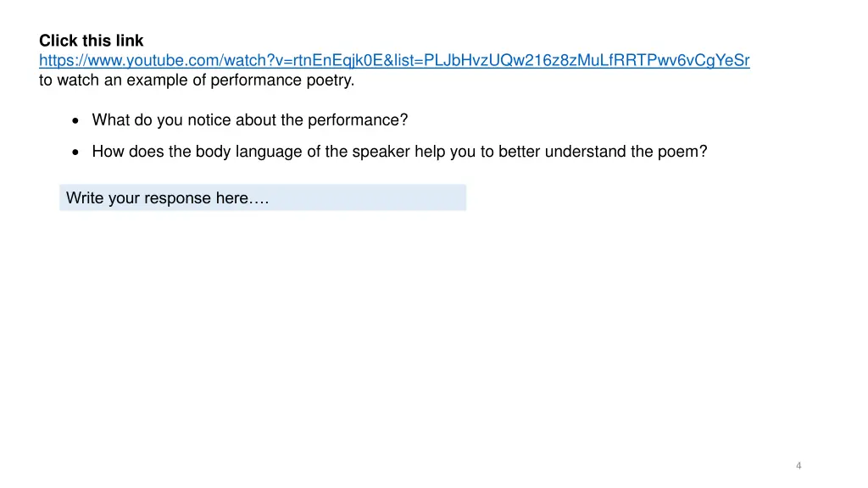Click the 'Write your response here….' text box
868x488 pixels.
[x=263, y=197]
